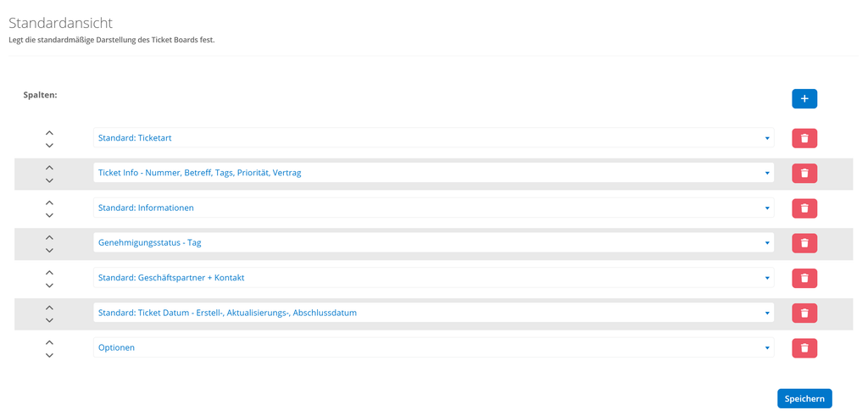Move Ticket Info column up
The width and height of the screenshot is (868, 416).
[49, 167]
